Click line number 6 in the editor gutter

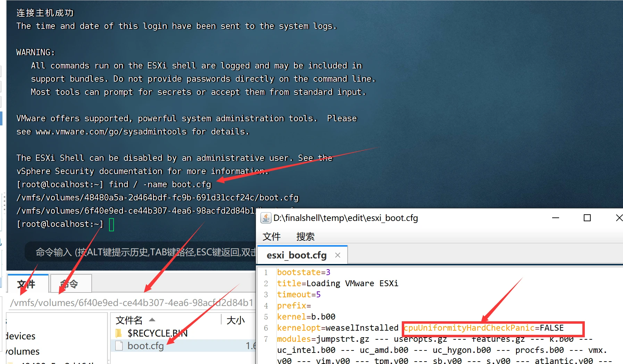[x=266, y=328]
